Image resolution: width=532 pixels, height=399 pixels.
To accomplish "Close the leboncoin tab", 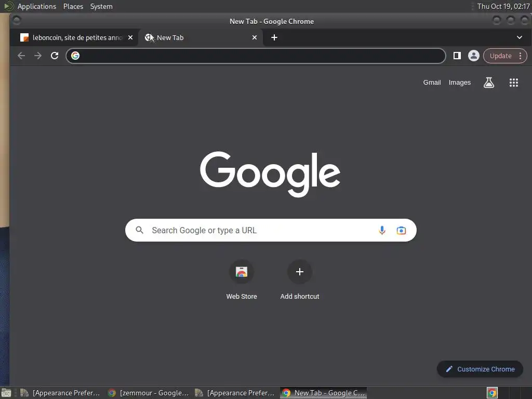I will [130, 37].
